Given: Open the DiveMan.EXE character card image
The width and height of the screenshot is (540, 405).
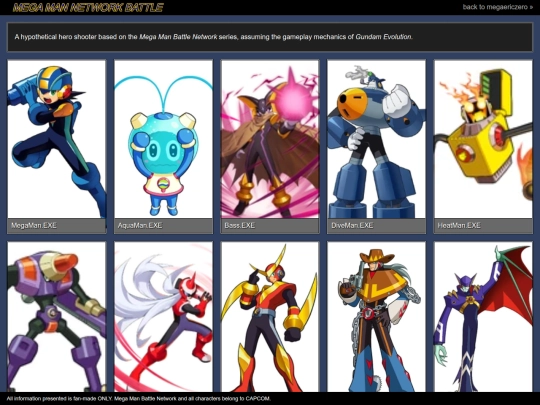Looking at the screenshot, I should 377,139.
